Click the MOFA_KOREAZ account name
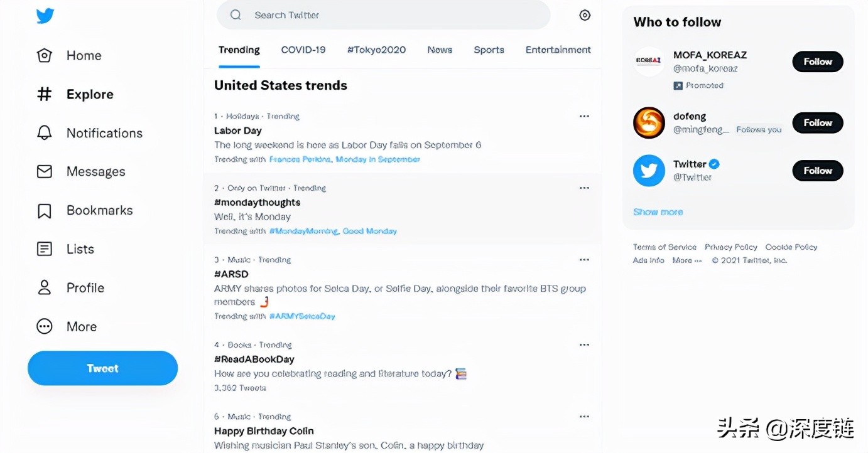The image size is (868, 453). click(x=710, y=55)
